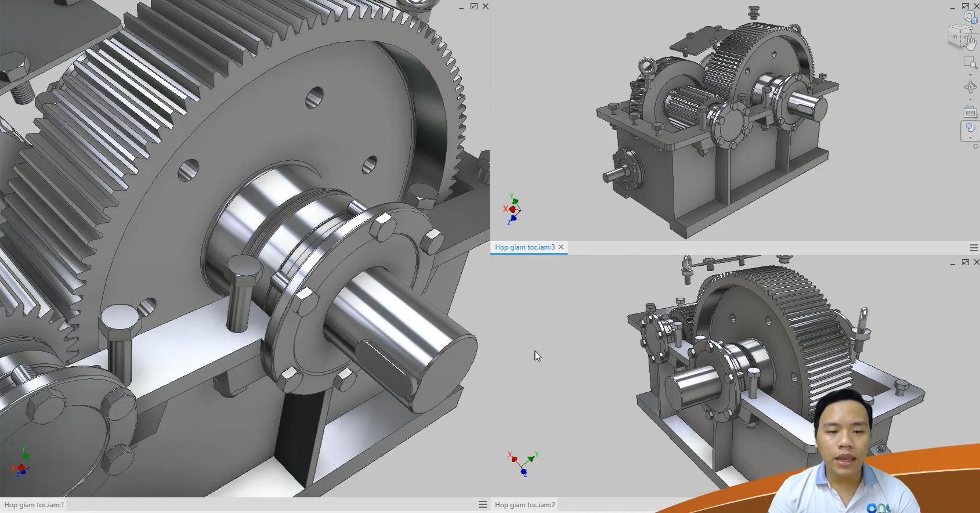The width and height of the screenshot is (980, 513).
Task: Click the Look At view tool
Action: pyautogui.click(x=970, y=111)
